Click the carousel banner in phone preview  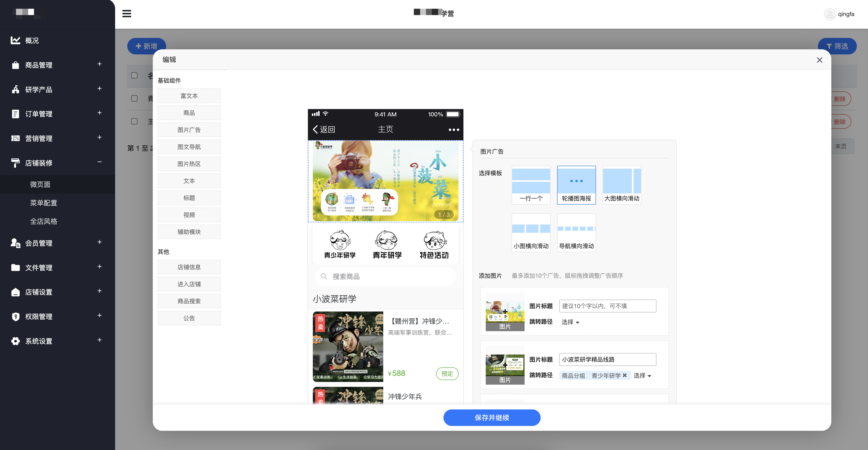pyautogui.click(x=385, y=181)
